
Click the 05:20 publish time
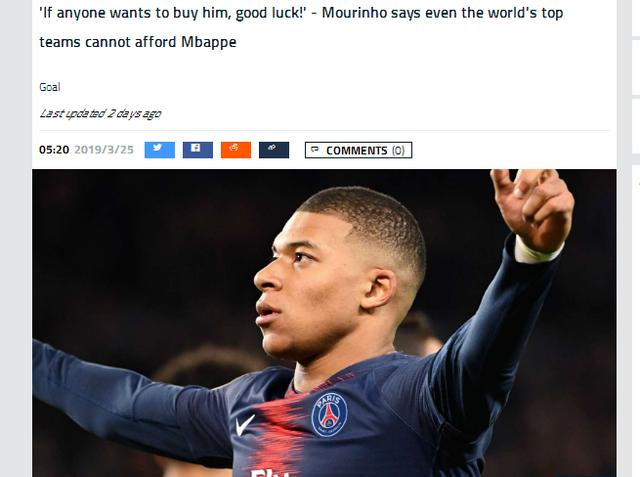coord(54,150)
